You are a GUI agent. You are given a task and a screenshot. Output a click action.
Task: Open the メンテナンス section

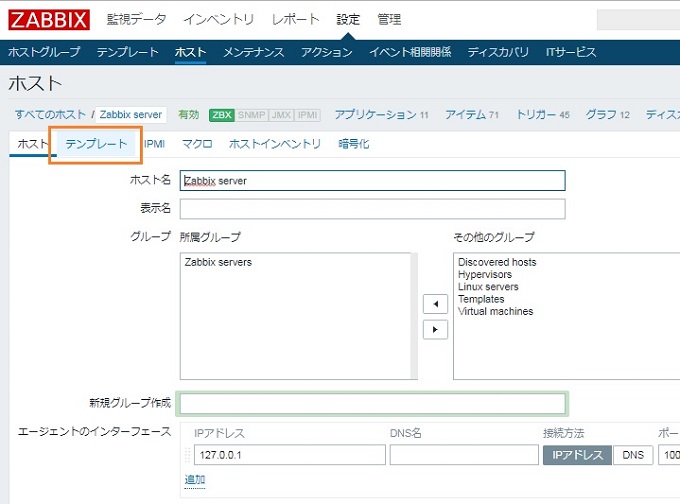point(254,52)
